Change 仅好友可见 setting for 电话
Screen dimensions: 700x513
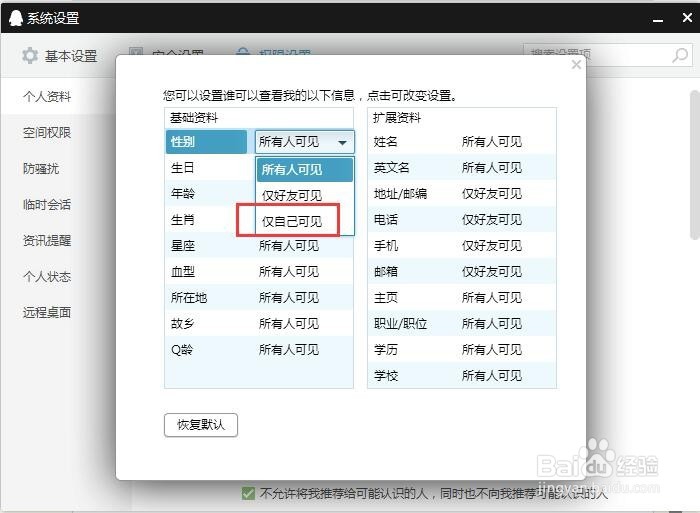pos(492,220)
